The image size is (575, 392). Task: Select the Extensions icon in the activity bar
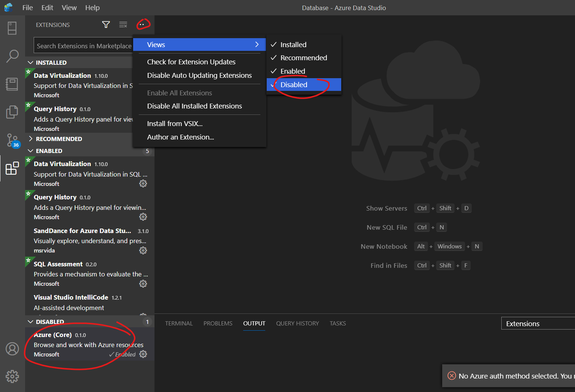[12, 168]
